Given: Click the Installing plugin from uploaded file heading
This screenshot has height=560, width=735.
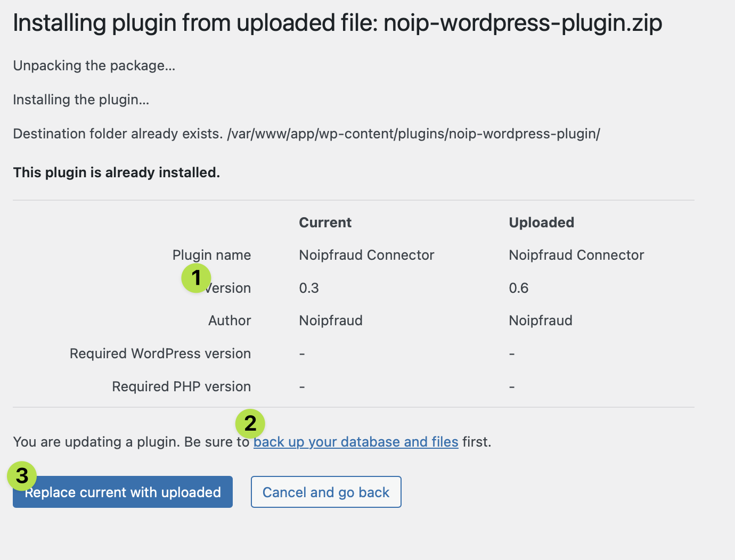Looking at the screenshot, I should 337,23.
